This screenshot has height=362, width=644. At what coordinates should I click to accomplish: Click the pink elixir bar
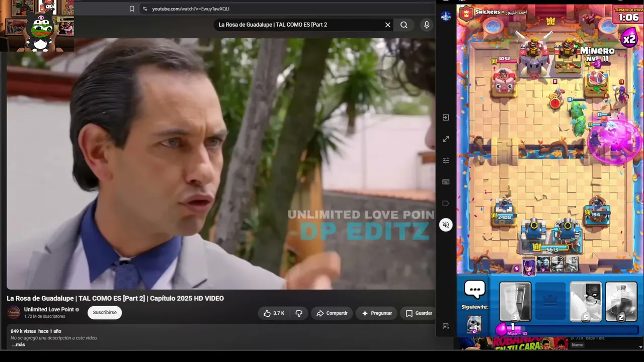click(569, 330)
